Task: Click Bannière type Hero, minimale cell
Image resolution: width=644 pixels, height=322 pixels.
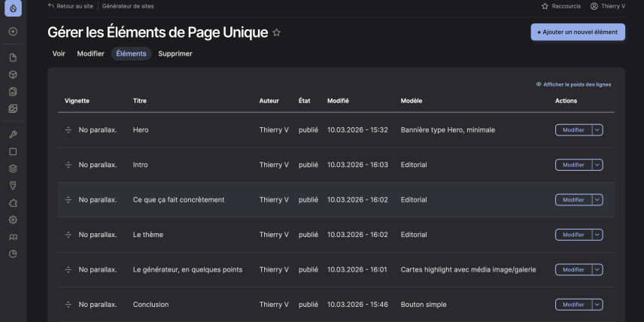Action: click(x=448, y=130)
